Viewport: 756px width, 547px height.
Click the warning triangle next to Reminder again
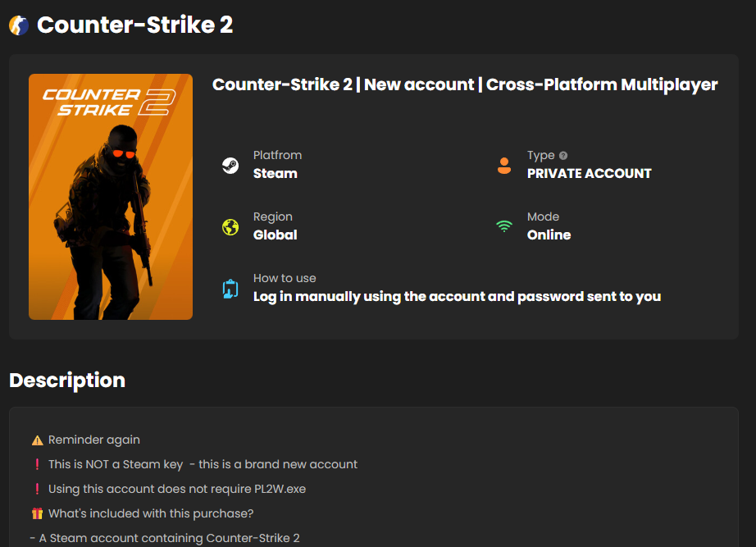pyautogui.click(x=38, y=440)
